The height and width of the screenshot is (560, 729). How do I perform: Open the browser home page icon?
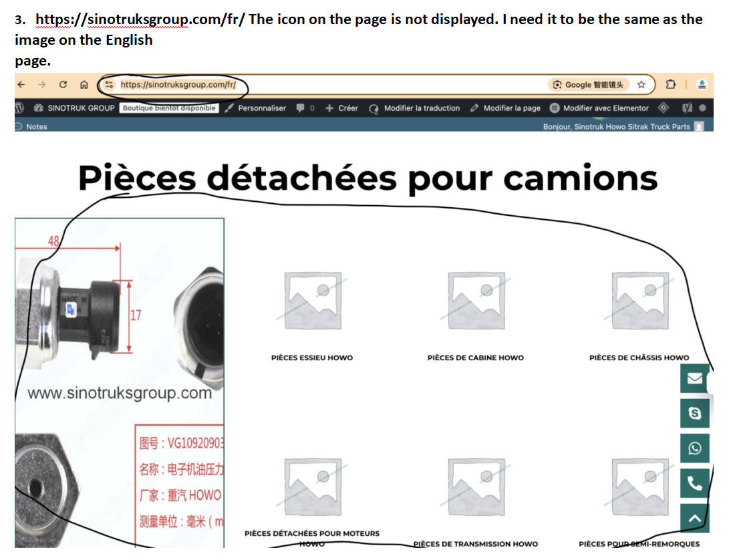(84, 85)
